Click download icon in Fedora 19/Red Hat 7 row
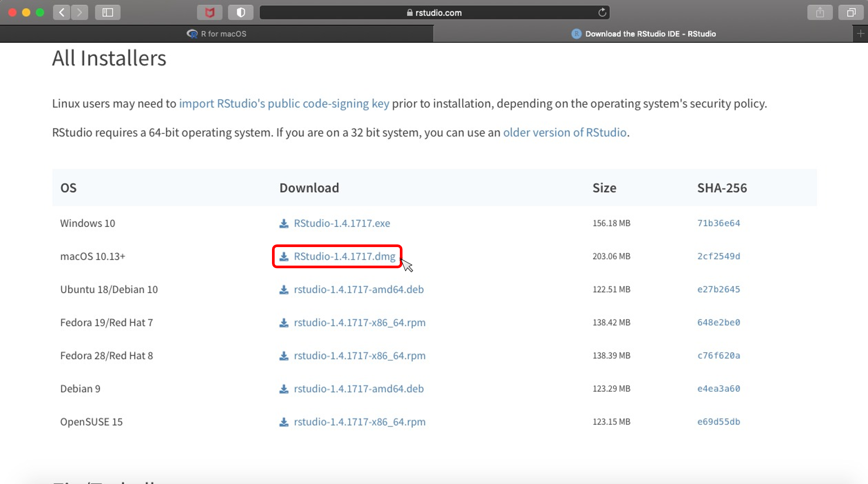The image size is (868, 484). [284, 323]
